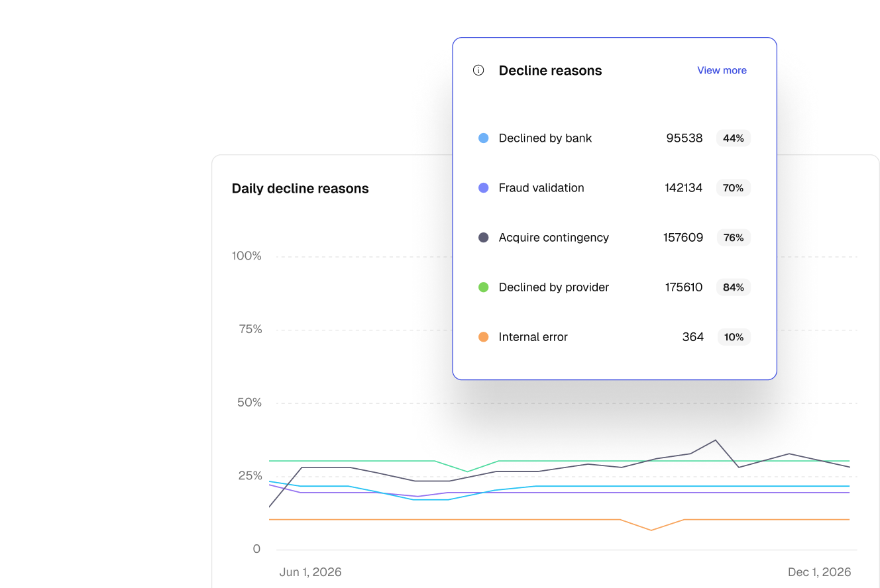Click the 75% y-axis label
The width and height of the screenshot is (880, 588).
point(250,330)
